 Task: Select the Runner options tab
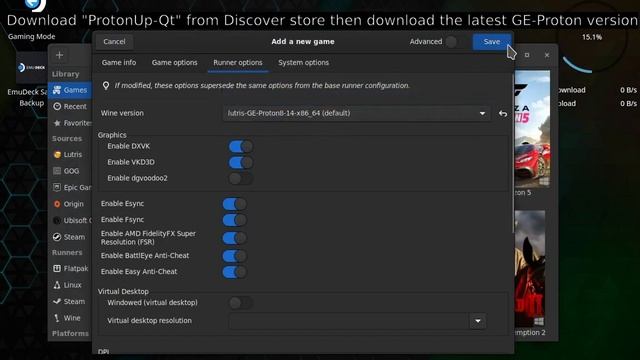click(x=238, y=62)
